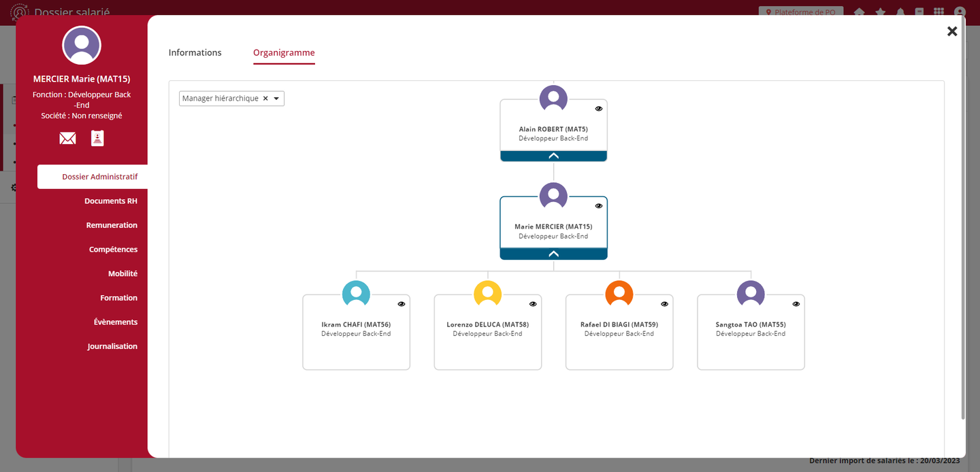Click the envelope mail icon in sidebar

click(67, 139)
